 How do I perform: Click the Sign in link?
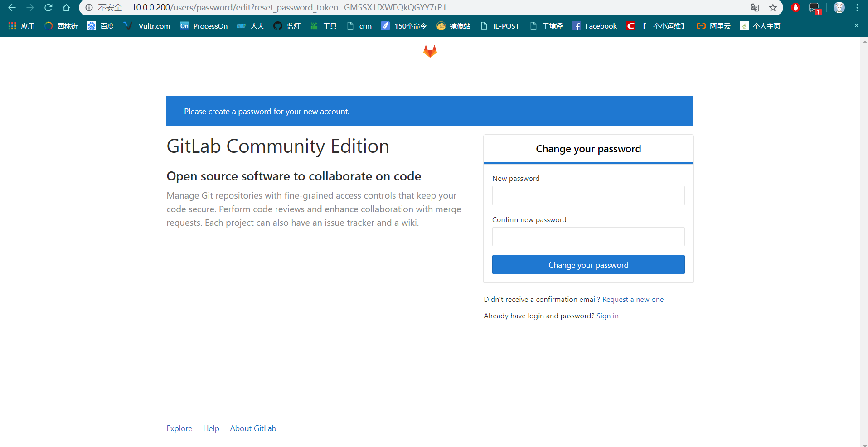pyautogui.click(x=607, y=316)
